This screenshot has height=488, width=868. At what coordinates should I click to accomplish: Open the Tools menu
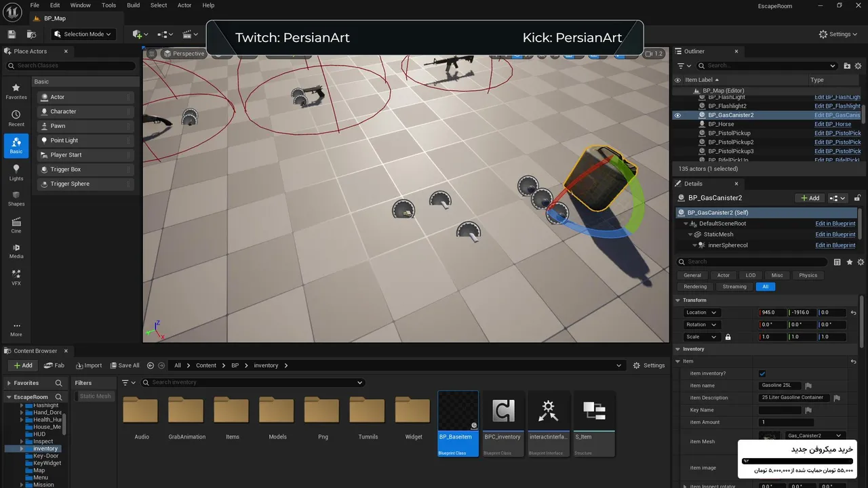108,5
